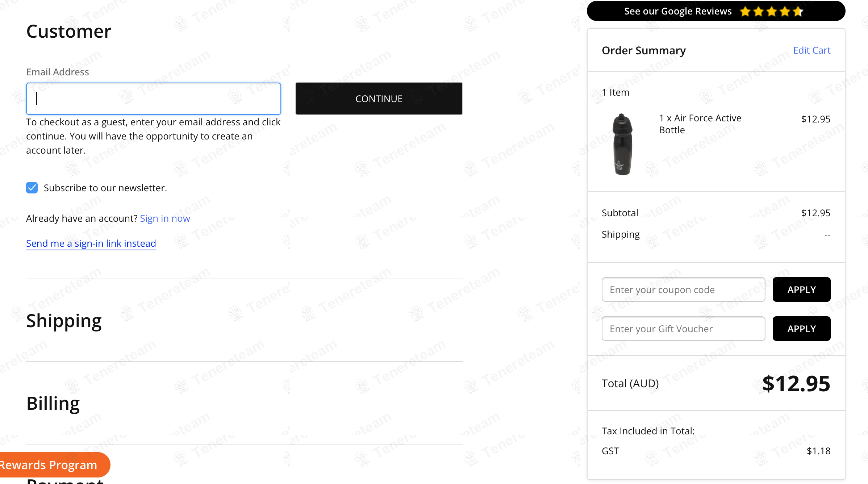
Task: Open the Sign in now link
Action: coord(165,218)
